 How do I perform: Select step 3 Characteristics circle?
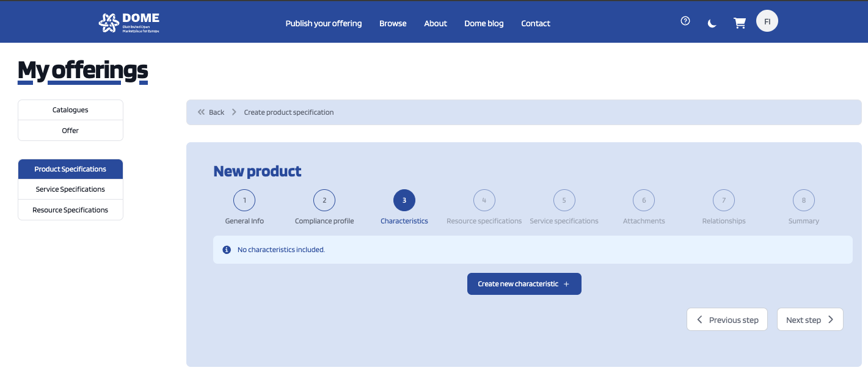pos(404,200)
